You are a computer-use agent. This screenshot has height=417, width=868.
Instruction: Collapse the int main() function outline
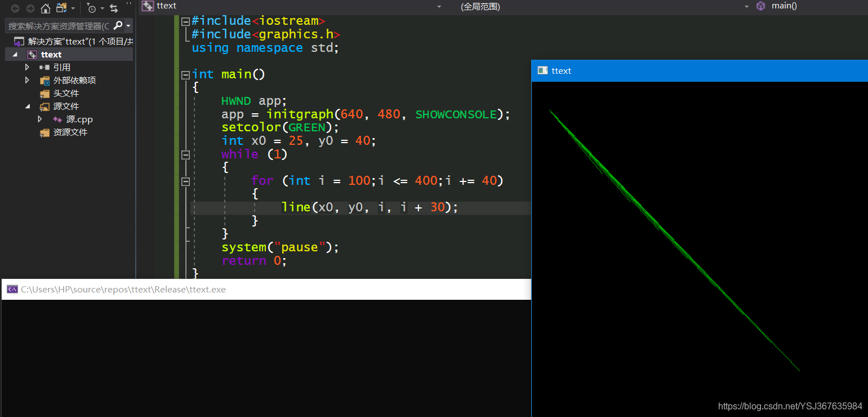click(x=185, y=74)
